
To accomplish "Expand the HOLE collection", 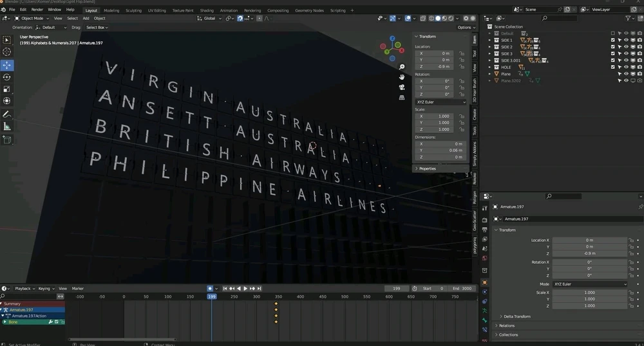I will pos(489,68).
